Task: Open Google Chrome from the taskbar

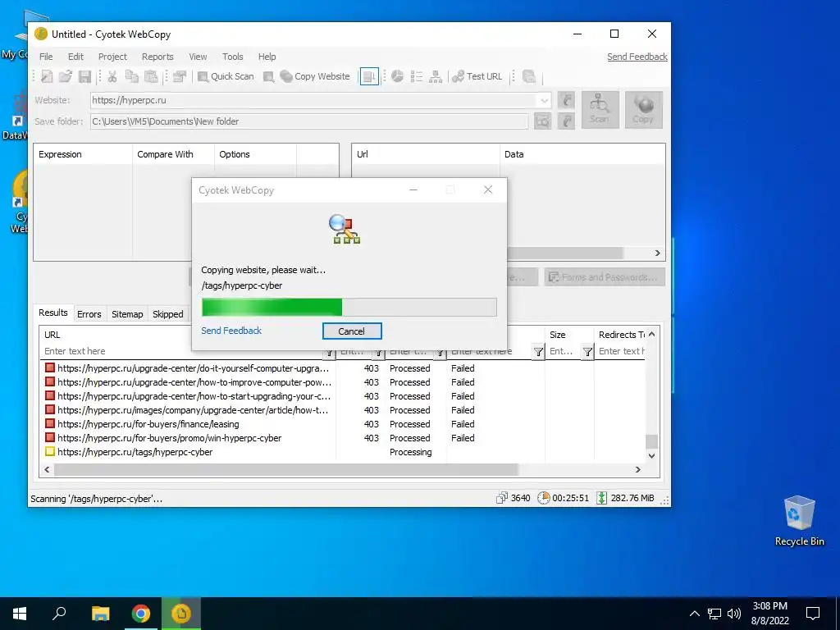Action: click(141, 614)
